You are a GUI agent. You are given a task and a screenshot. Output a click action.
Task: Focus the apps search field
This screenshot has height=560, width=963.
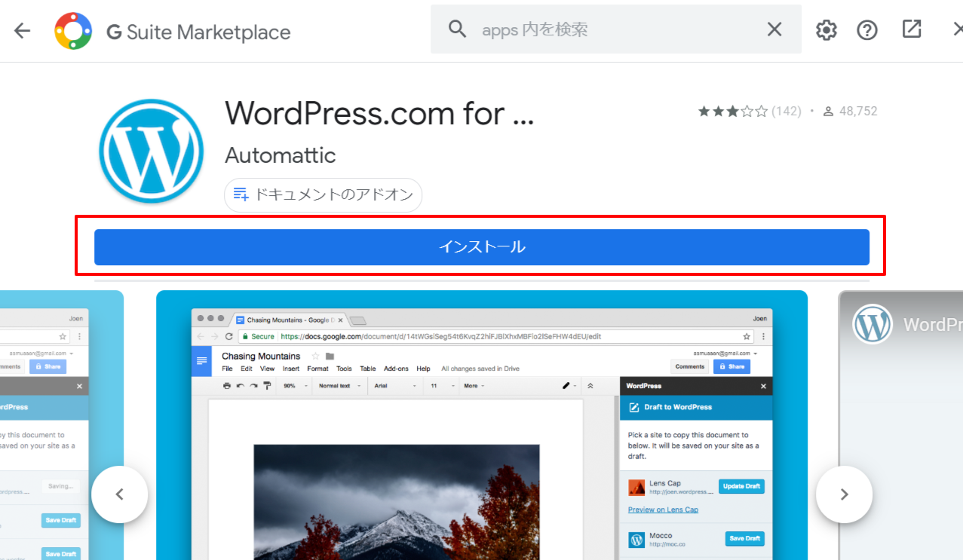(616, 29)
